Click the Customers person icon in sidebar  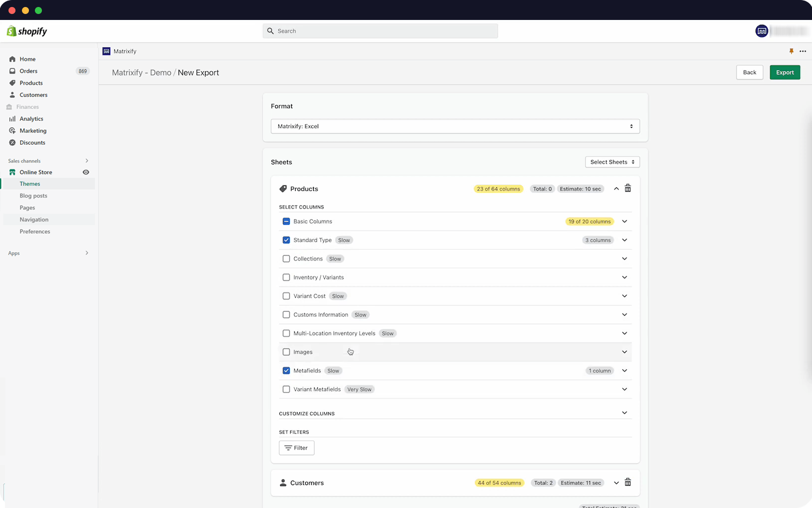pos(12,95)
